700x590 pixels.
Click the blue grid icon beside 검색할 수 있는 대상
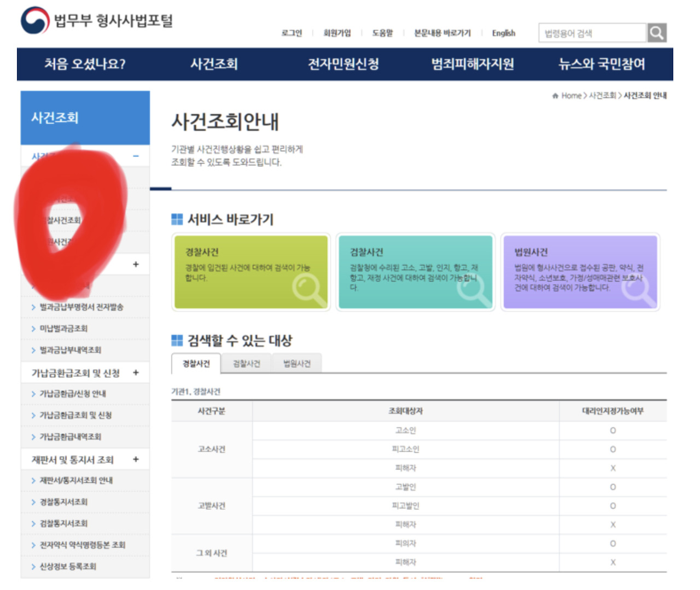(176, 341)
